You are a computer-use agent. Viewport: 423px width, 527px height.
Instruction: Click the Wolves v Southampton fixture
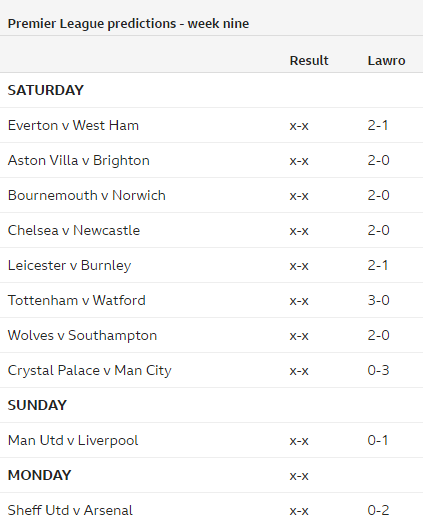coord(82,335)
